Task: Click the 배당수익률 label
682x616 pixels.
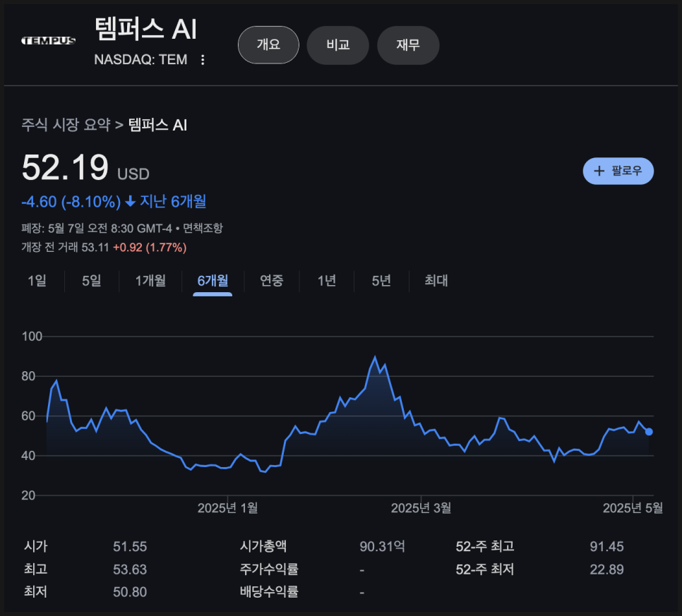Action: pyautogui.click(x=269, y=591)
